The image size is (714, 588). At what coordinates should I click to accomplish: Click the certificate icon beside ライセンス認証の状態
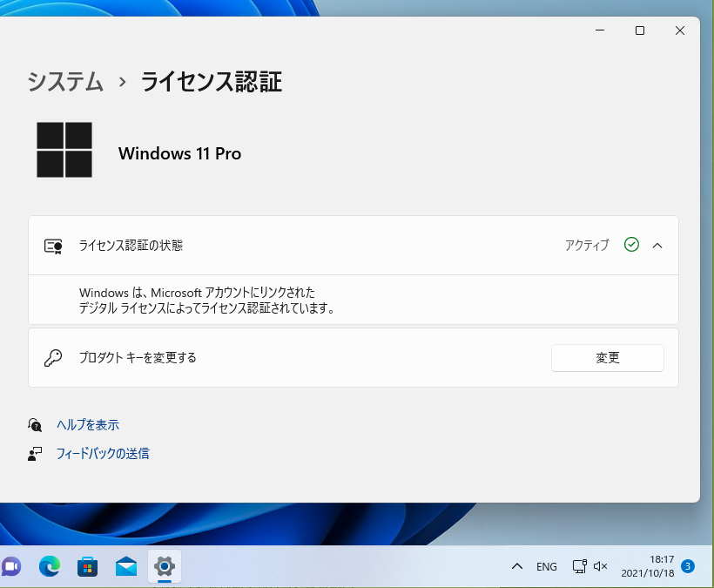53,246
